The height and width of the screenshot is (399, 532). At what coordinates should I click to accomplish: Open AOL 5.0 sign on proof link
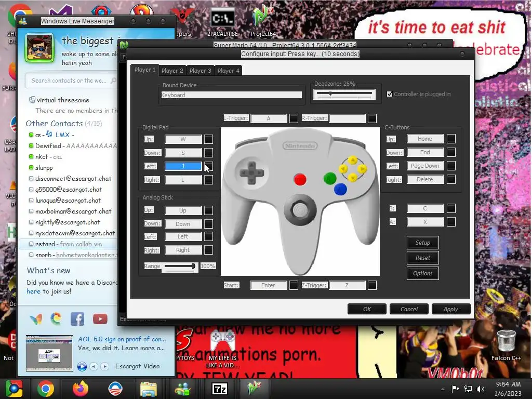(122, 339)
